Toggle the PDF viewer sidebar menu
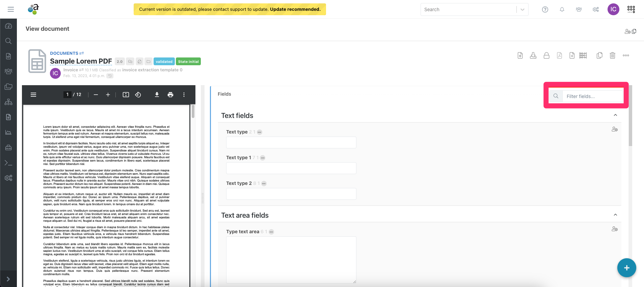 pyautogui.click(x=33, y=95)
